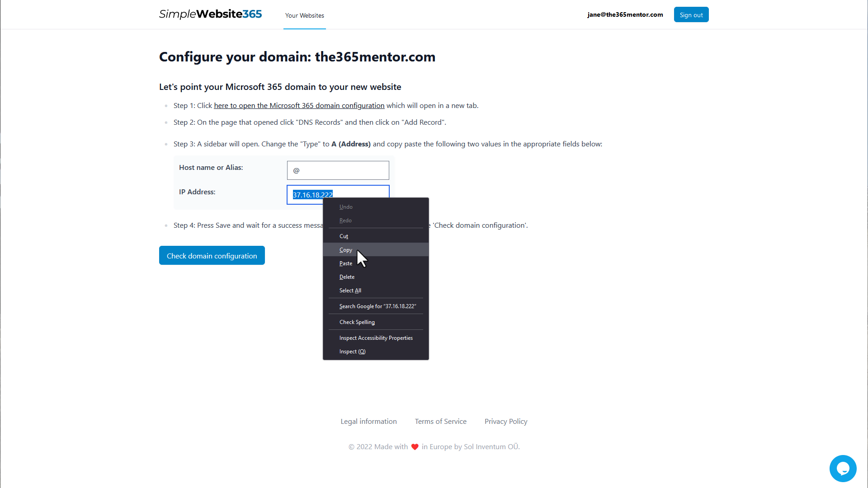The height and width of the screenshot is (488, 868).
Task: Click the Privacy Policy footer link
Action: tap(506, 421)
